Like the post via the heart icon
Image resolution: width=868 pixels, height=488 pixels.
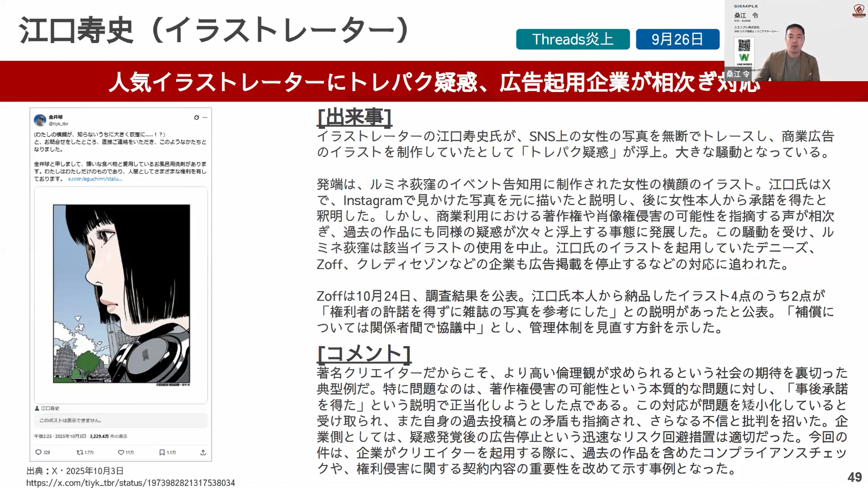121,452
